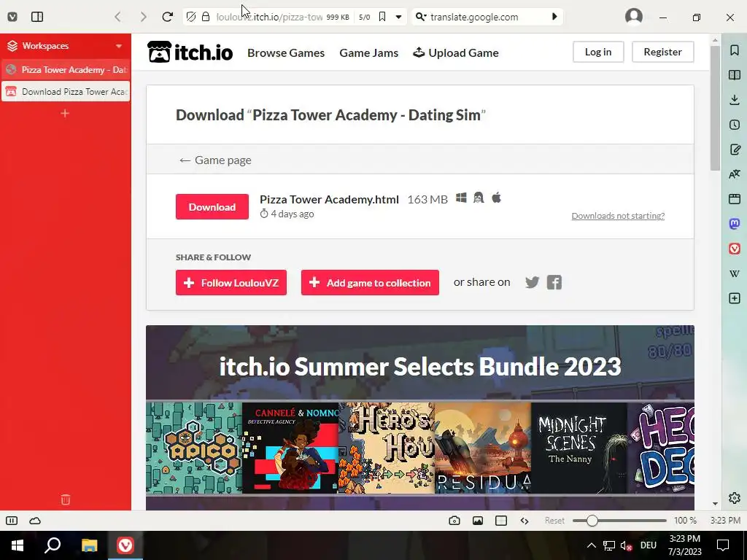Open the user profile avatar
The width and height of the screenshot is (747, 560).
tap(634, 17)
